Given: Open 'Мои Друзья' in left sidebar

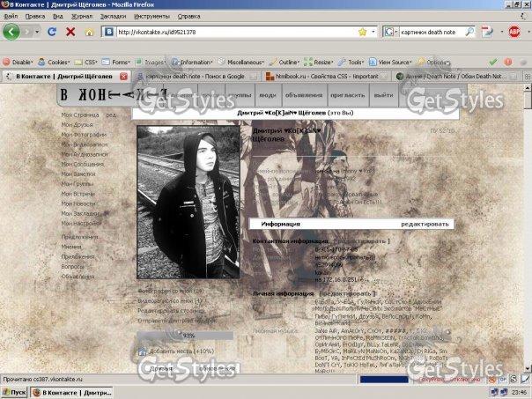Looking at the screenshot, I should 77,125.
